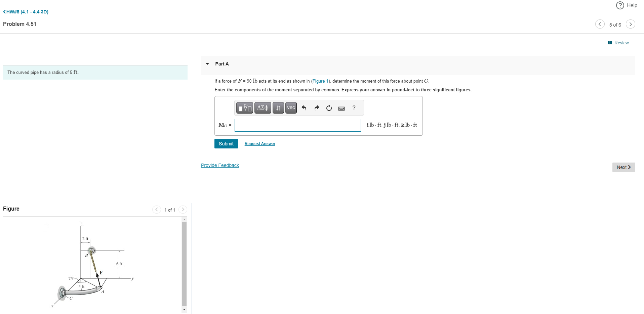Screen dimensions: 644x314
Task: Reset the answer field with the reset icon
Action: (329, 108)
